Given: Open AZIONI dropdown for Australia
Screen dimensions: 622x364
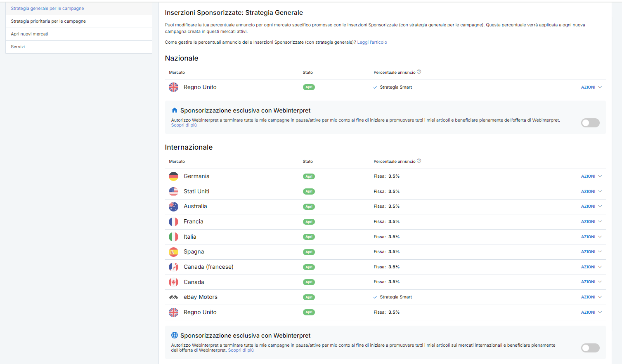Looking at the screenshot, I should pyautogui.click(x=591, y=207).
